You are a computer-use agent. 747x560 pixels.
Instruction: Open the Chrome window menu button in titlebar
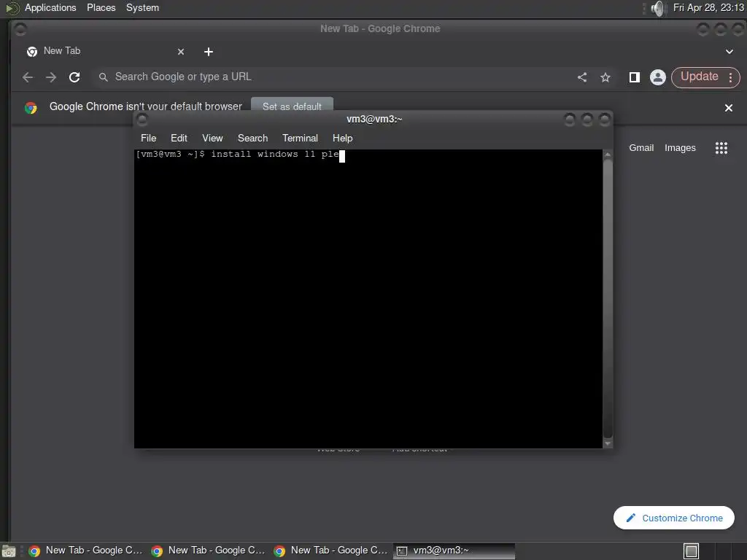(20, 29)
